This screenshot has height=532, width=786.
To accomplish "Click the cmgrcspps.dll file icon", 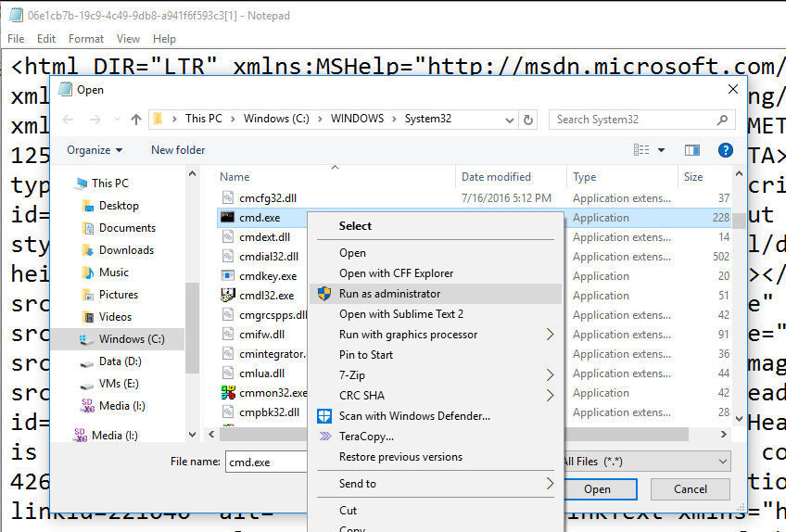I will coord(228,314).
